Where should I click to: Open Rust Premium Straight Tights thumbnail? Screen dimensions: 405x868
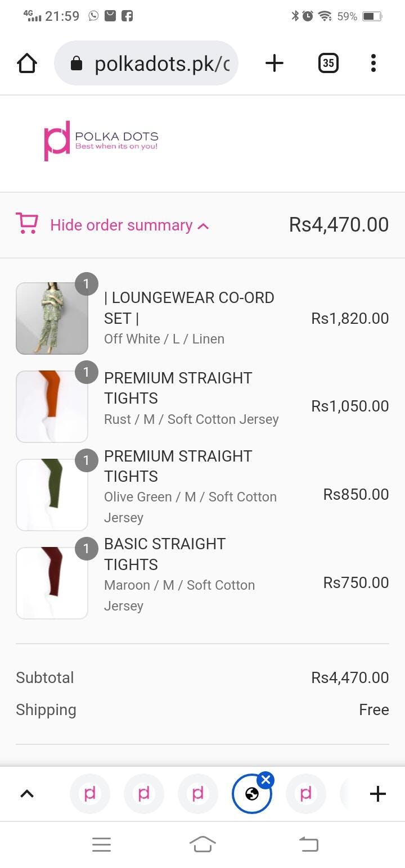(x=52, y=406)
